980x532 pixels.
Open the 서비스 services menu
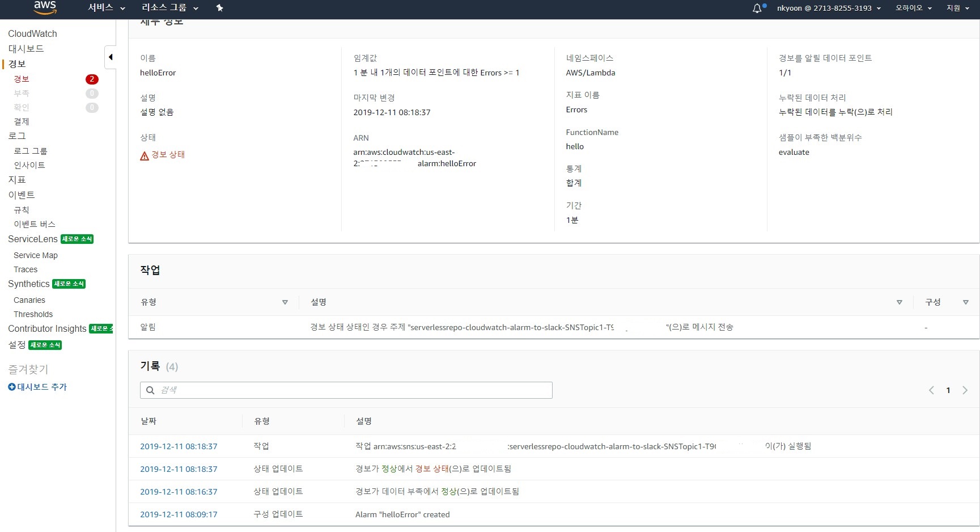click(107, 8)
